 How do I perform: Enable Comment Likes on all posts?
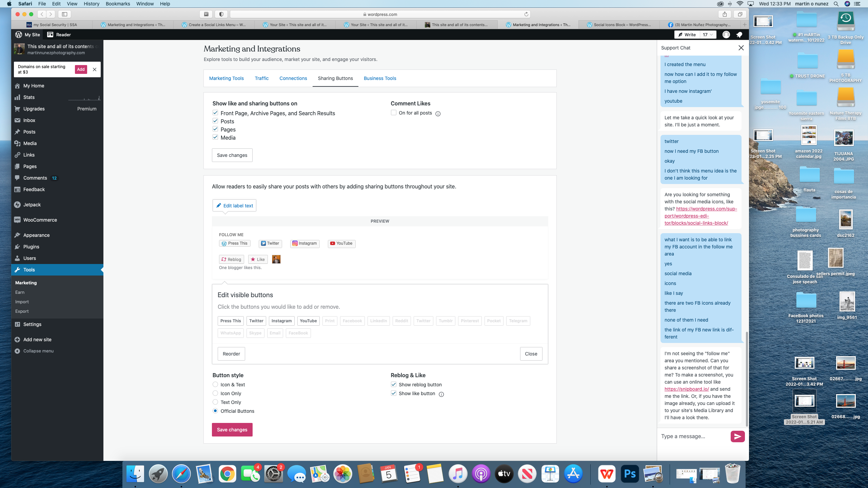tap(394, 113)
